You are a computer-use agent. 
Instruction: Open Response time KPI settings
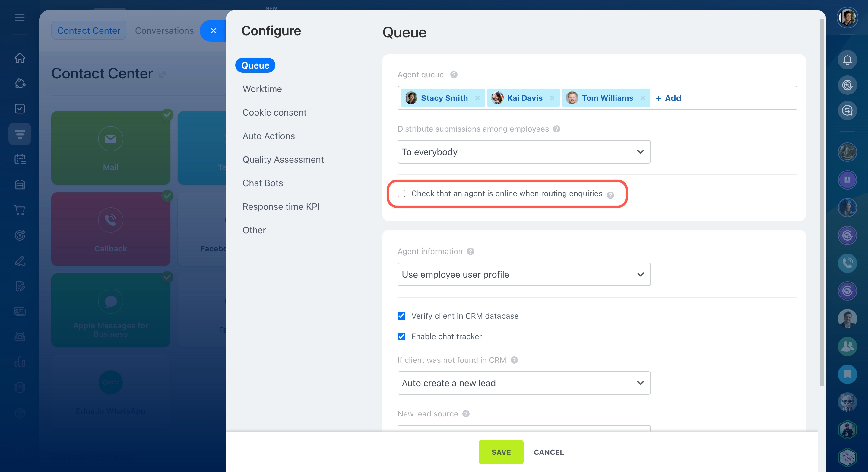tap(281, 207)
